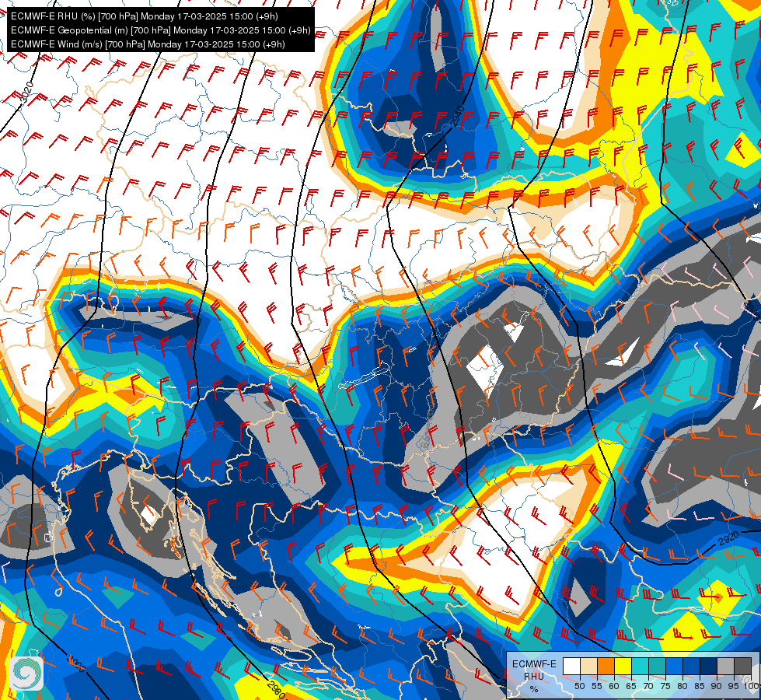Click the legend label 'RHU'

534,677
